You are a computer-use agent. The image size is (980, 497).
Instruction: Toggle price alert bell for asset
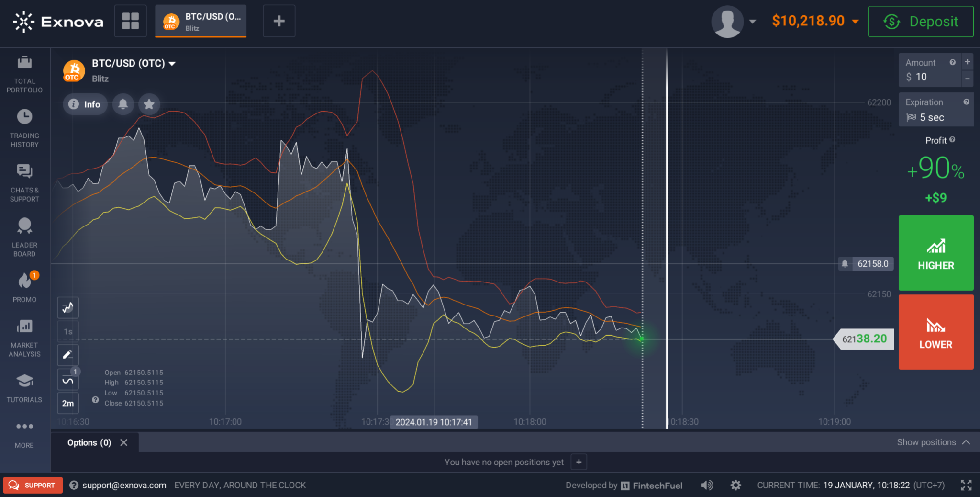[x=123, y=104]
